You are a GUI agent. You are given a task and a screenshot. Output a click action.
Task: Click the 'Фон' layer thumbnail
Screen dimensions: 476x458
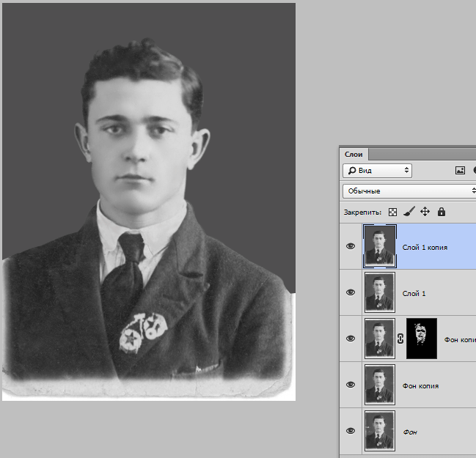click(380, 431)
